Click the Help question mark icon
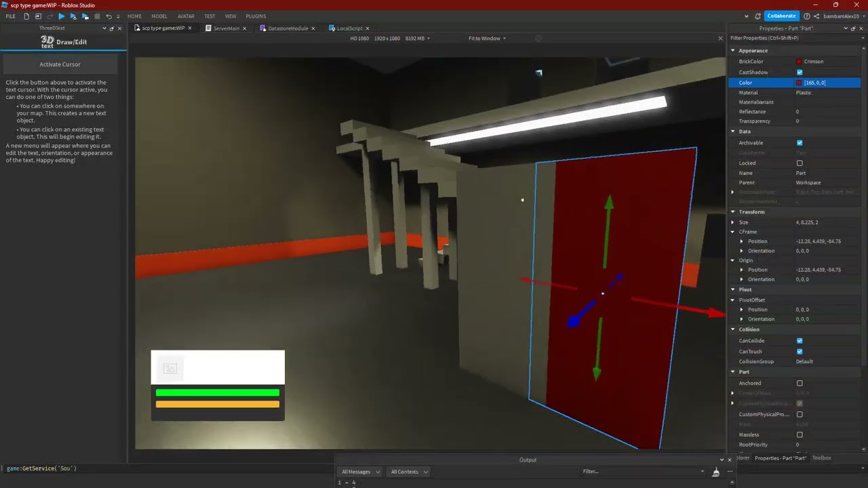This screenshot has height=488, width=868. click(806, 16)
